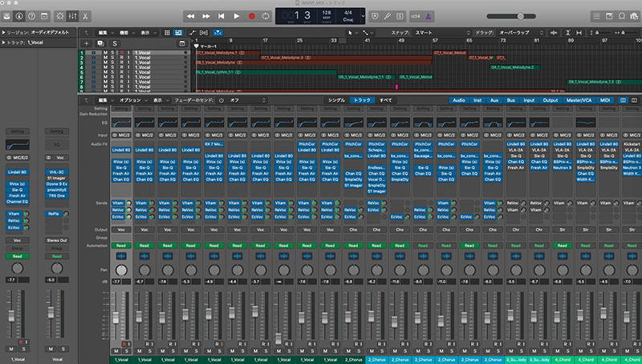Click the red Record button
642x364 pixels.
[251, 16]
